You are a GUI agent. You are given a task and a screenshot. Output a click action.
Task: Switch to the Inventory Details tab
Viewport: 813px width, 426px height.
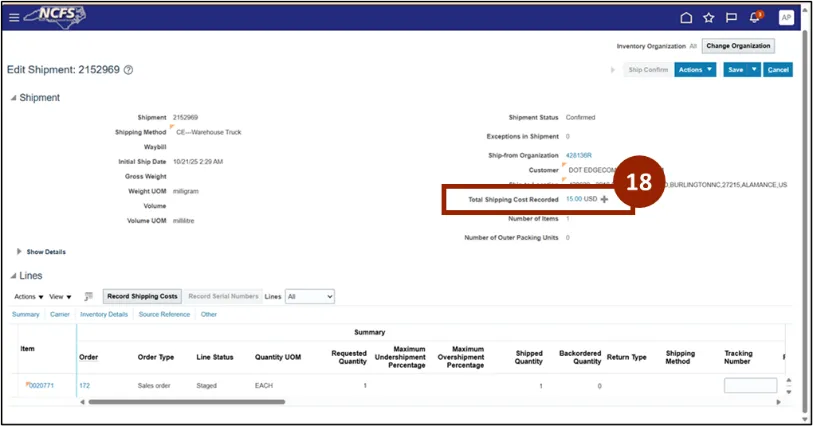coord(104,315)
